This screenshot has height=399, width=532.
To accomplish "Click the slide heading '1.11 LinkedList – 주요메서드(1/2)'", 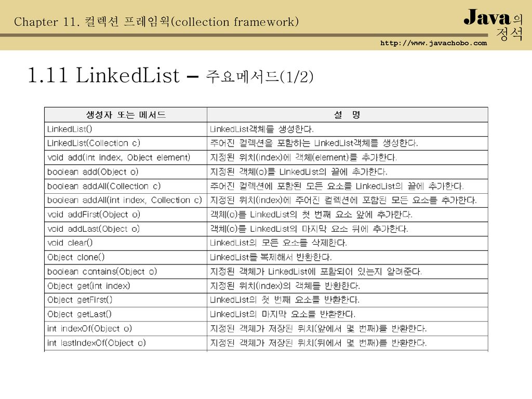I will [170, 75].
